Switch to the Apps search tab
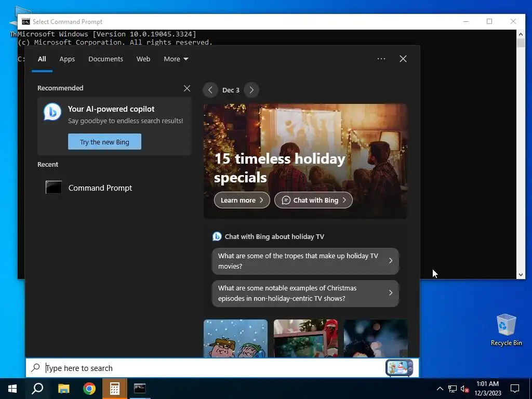Screen dimensions: 532x399 tap(67, 59)
